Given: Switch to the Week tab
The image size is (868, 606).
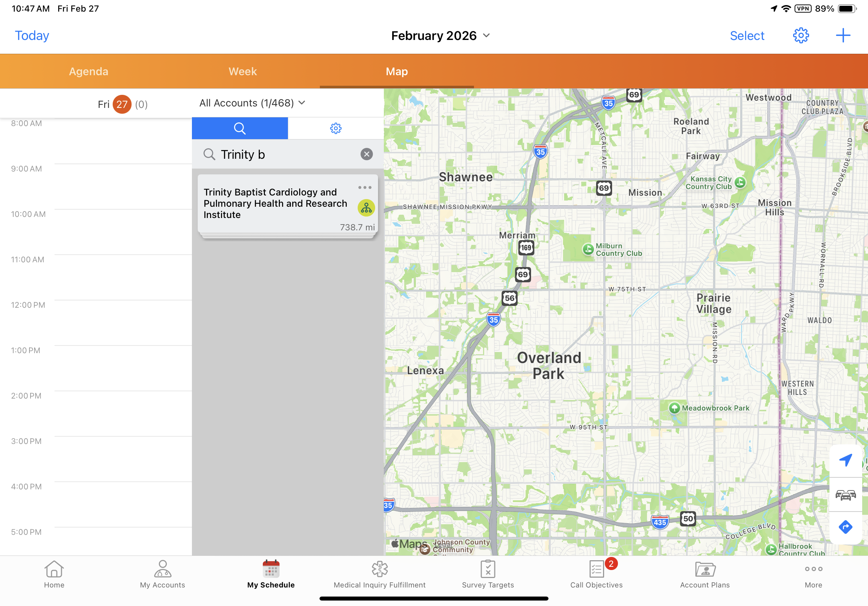Looking at the screenshot, I should pyautogui.click(x=242, y=72).
